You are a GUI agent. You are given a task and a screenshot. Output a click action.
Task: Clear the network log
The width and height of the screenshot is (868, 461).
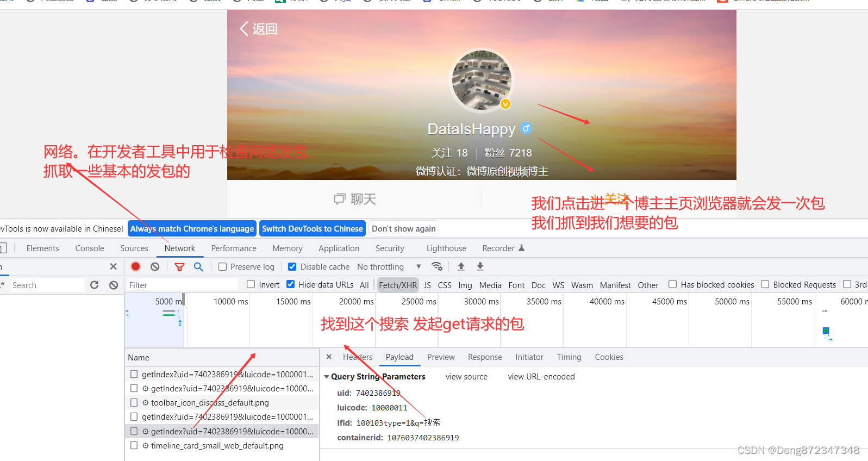point(155,266)
